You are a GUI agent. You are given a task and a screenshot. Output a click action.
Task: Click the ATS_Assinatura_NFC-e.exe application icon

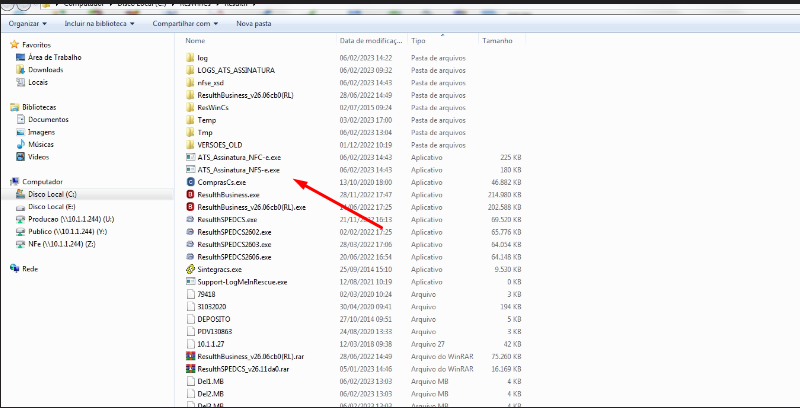(x=190, y=157)
